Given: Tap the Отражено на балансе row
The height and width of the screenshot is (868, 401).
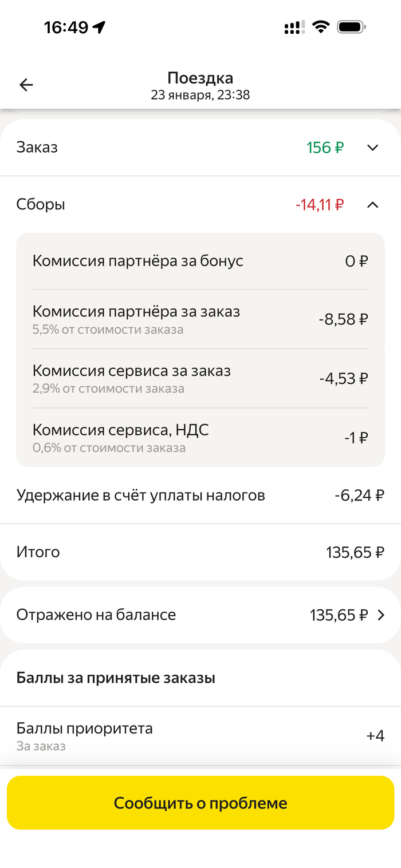Looking at the screenshot, I should pyautogui.click(x=200, y=615).
